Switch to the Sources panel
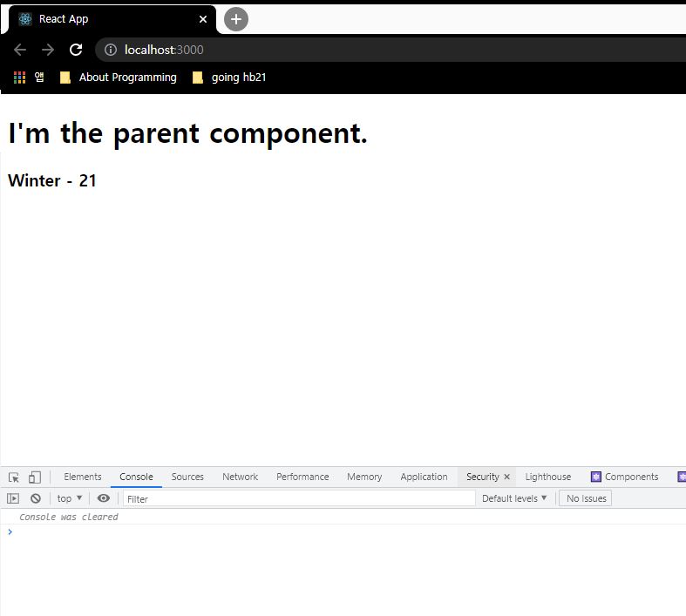Image resolution: width=686 pixels, height=616 pixels. [x=187, y=477]
